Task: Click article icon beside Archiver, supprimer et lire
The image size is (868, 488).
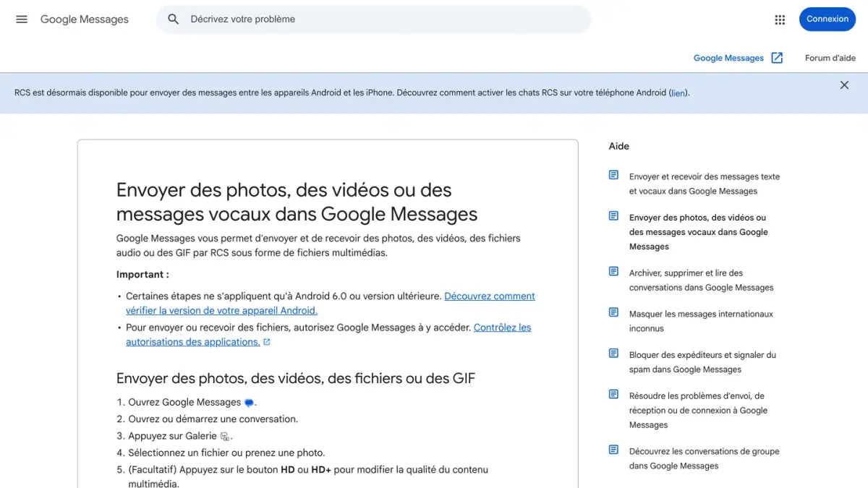Action: (613, 272)
